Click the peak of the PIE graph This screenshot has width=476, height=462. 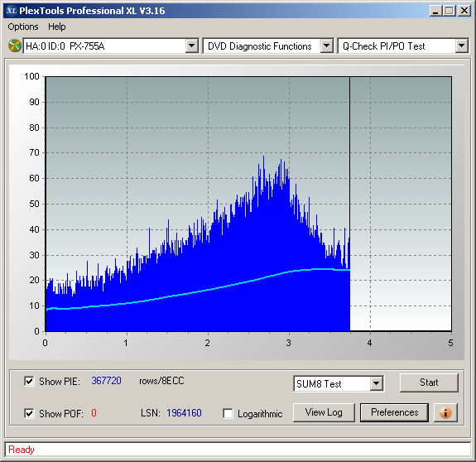pyautogui.click(x=263, y=156)
